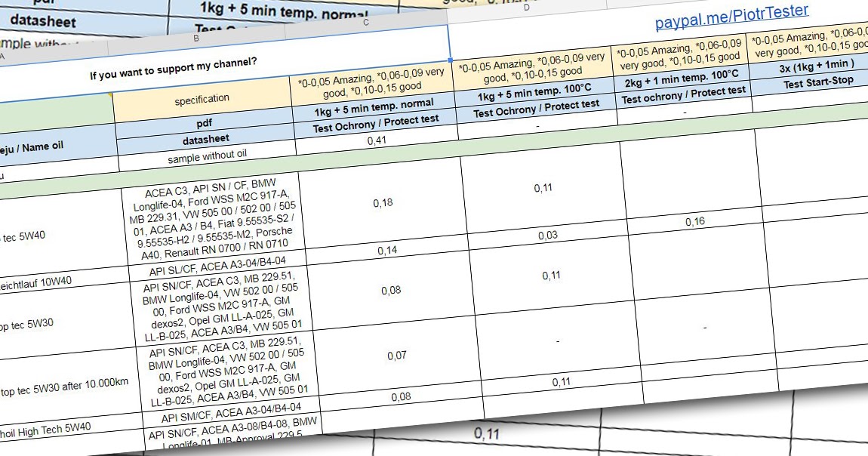Click '1kg + 5 min temp. normal' in the back sheet

click(284, 11)
